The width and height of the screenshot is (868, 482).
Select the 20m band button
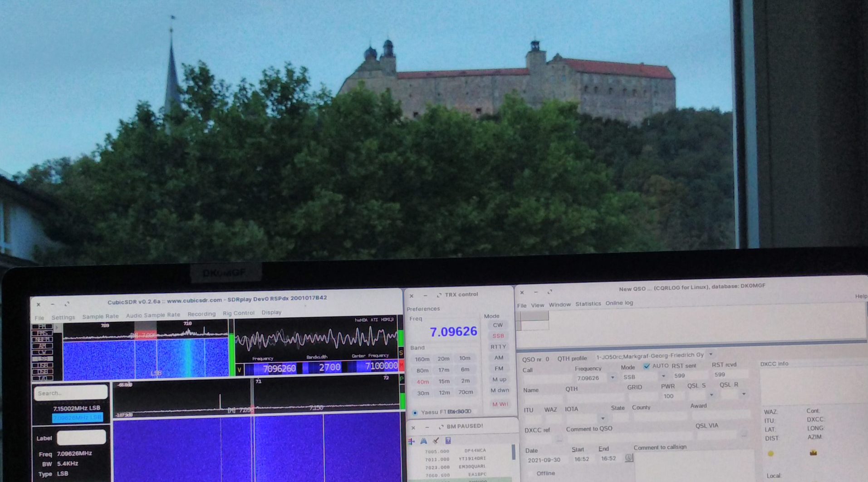[443, 359]
